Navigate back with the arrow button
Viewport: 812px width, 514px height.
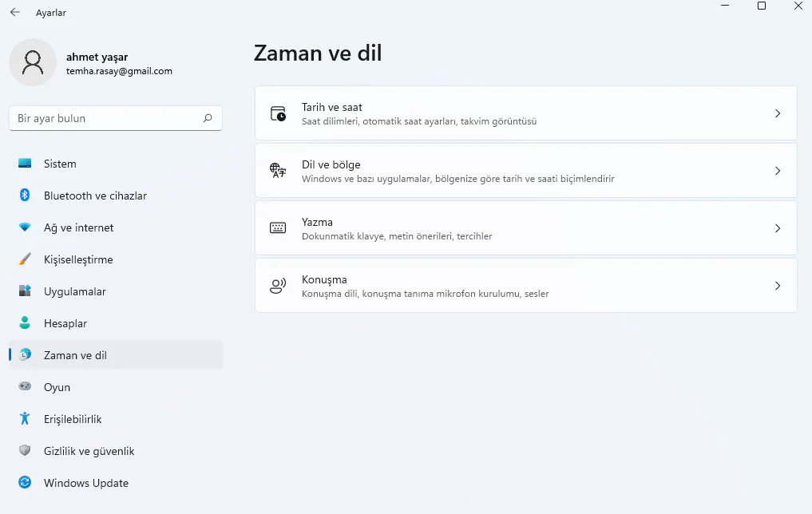[x=14, y=12]
